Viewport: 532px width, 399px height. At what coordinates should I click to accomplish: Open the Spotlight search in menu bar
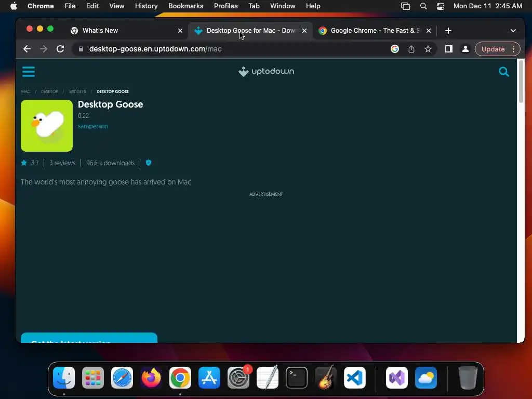[423, 6]
